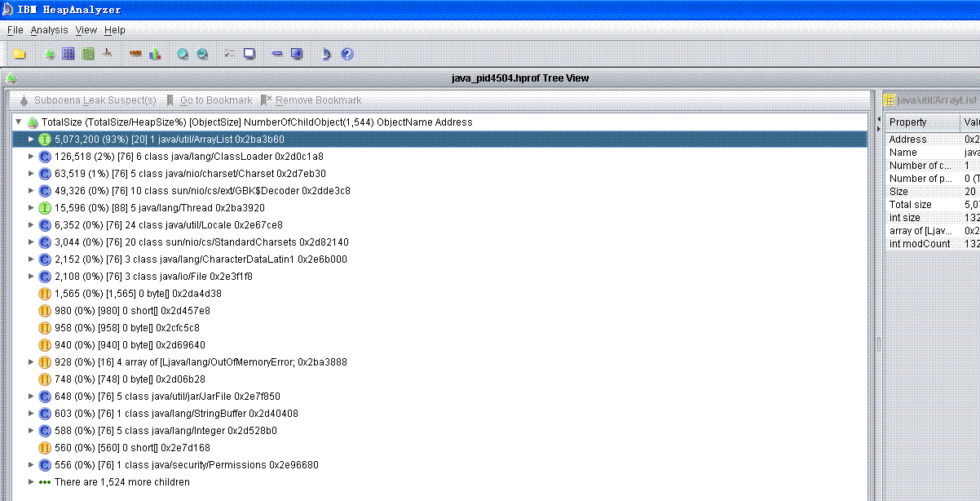Click the yellow folder Open icon
Screen dimensions: 980x501
point(19,54)
